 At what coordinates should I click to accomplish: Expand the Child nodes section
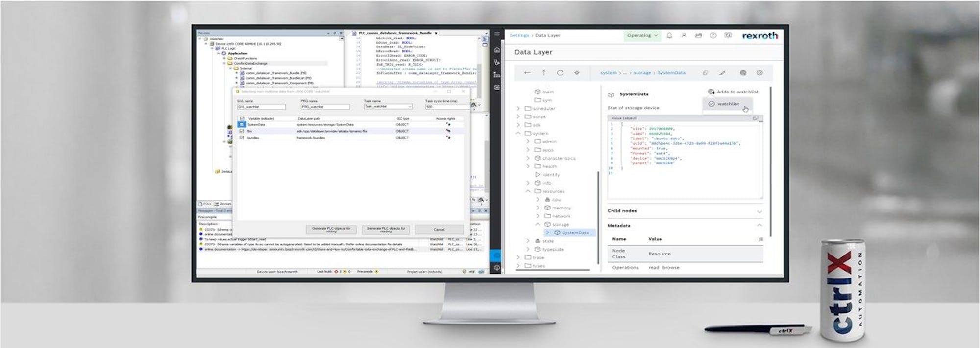click(759, 211)
